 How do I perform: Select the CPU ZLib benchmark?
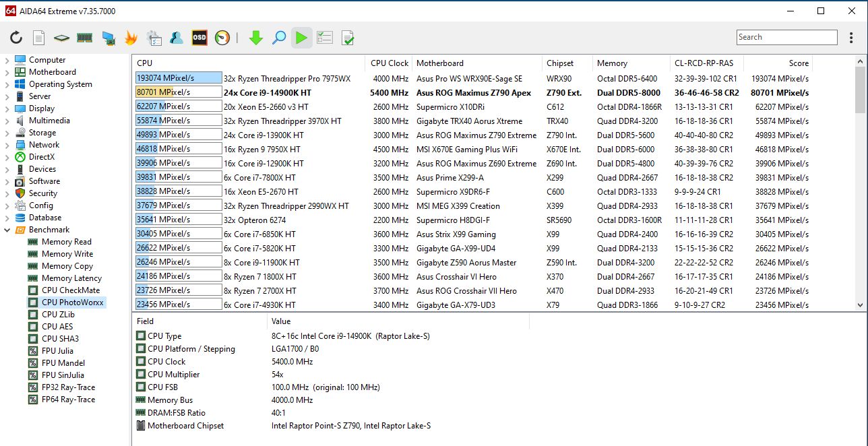[58, 315]
